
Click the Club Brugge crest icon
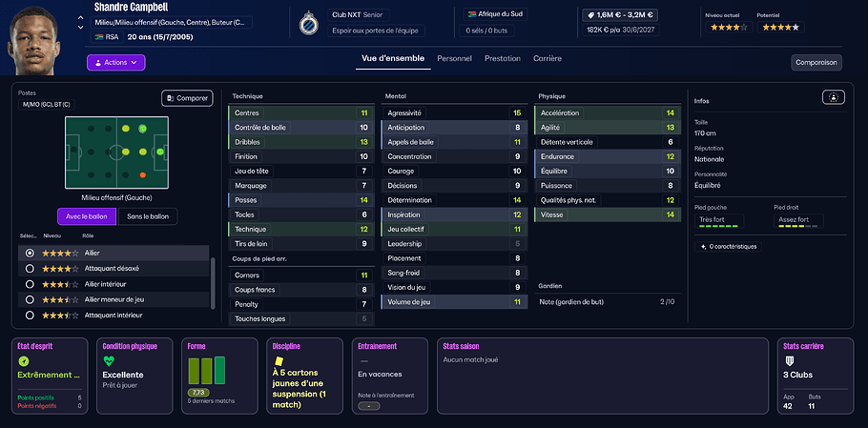click(308, 23)
